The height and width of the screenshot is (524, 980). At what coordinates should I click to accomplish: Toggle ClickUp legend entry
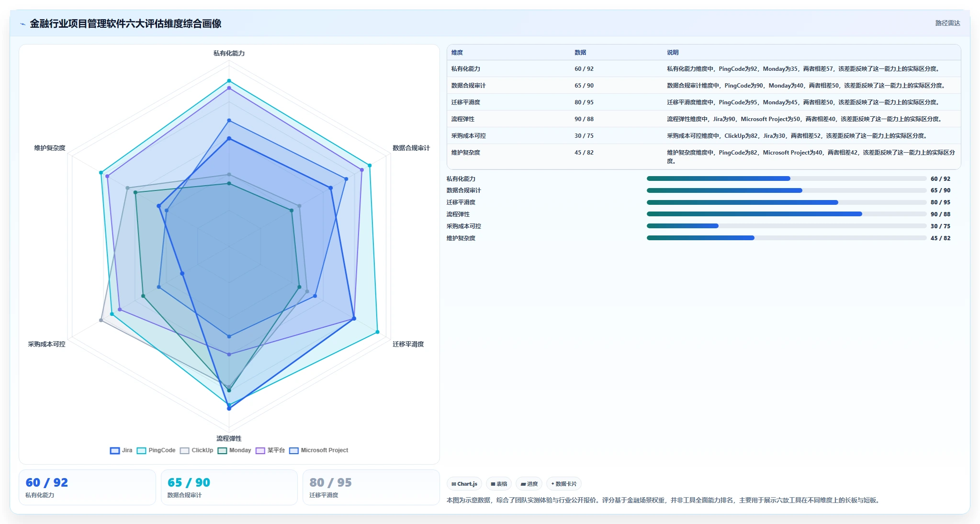tap(196, 450)
